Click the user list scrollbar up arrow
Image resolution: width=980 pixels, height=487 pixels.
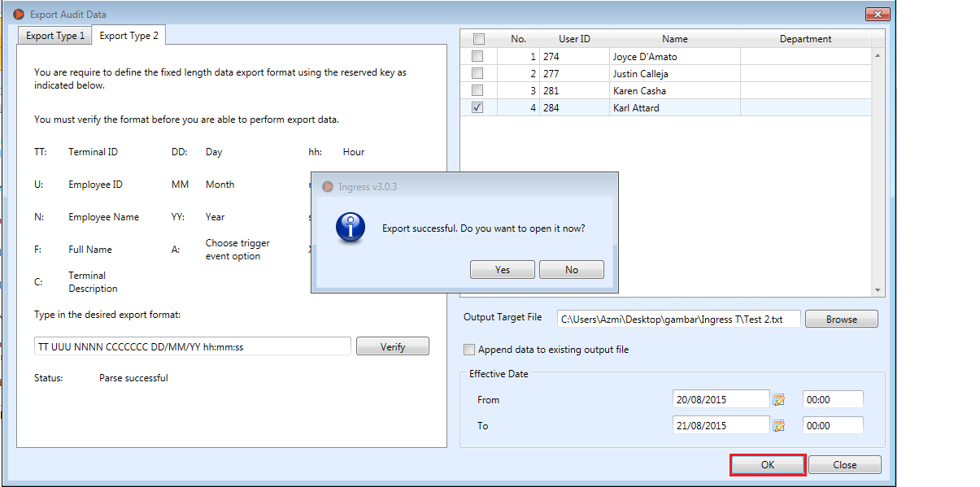click(x=878, y=56)
